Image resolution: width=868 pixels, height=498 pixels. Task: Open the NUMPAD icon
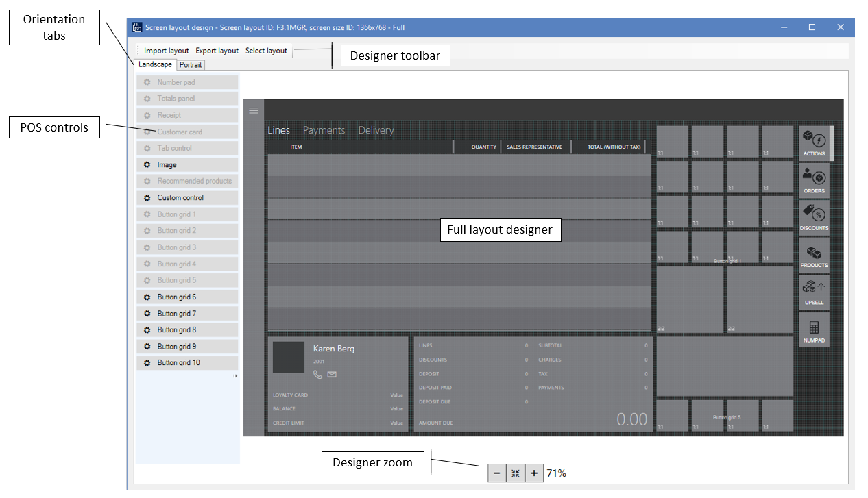[x=814, y=329]
